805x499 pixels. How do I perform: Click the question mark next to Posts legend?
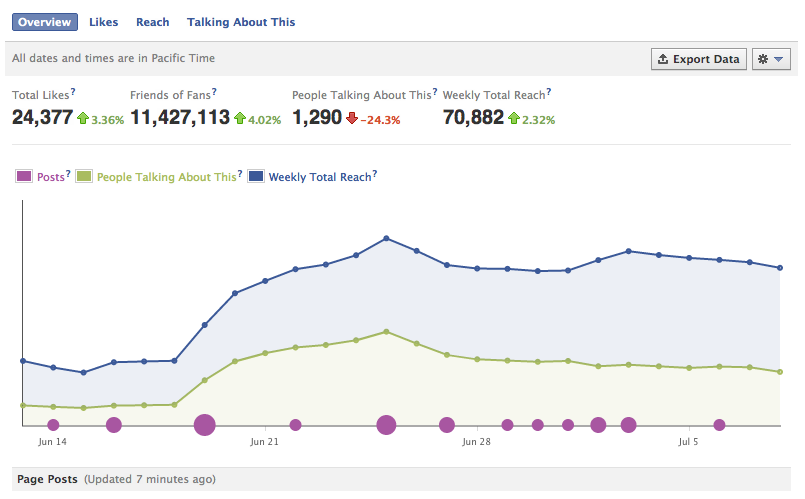pyautogui.click(x=67, y=175)
